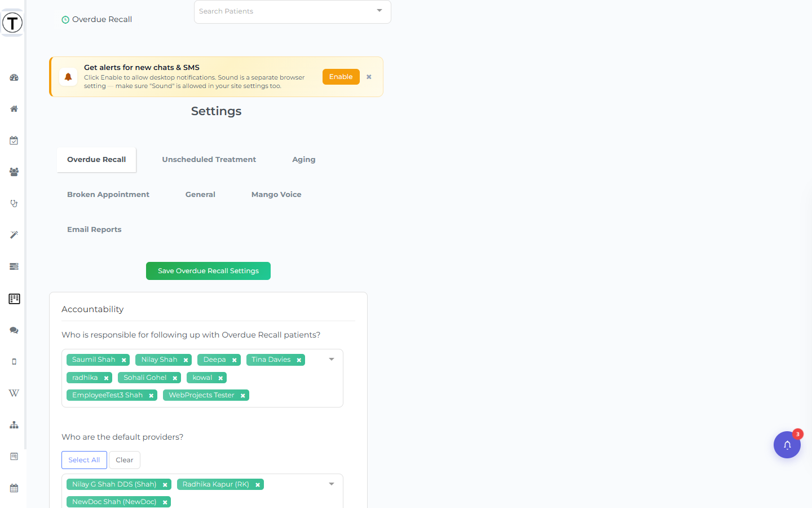Open the stethoscope icon in sidebar
Image resolution: width=812 pixels, height=508 pixels.
point(14,204)
